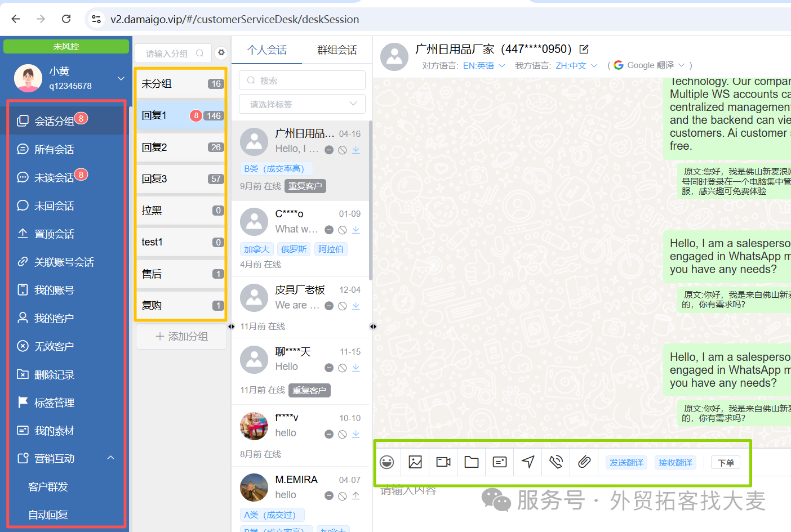791x532 pixels.
Task: Open the EN:英语 language dropdown
Action: click(484, 65)
